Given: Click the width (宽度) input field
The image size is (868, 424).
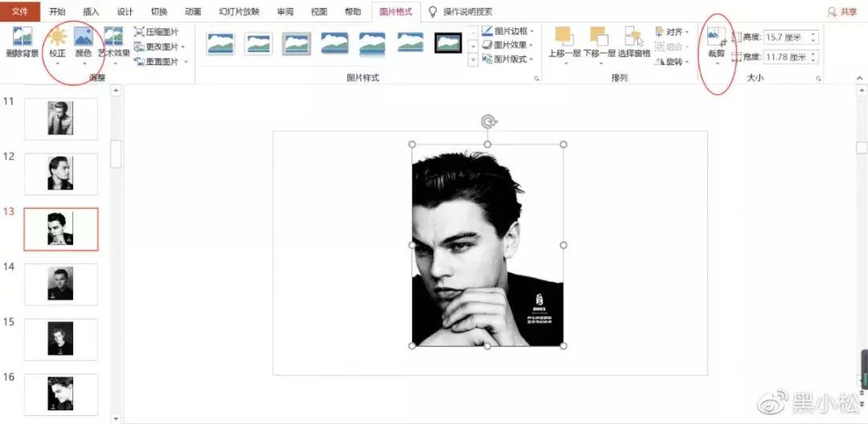Looking at the screenshot, I should click(785, 56).
